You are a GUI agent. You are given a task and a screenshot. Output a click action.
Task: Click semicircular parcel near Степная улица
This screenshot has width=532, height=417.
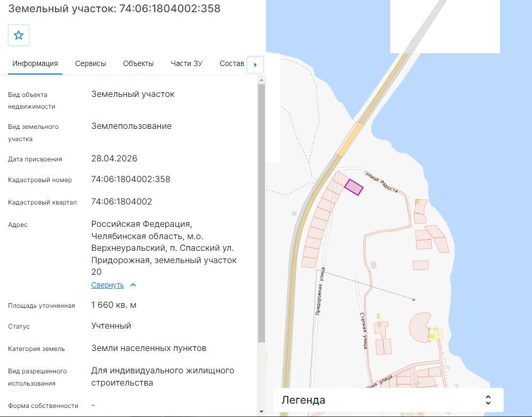[x=418, y=327]
